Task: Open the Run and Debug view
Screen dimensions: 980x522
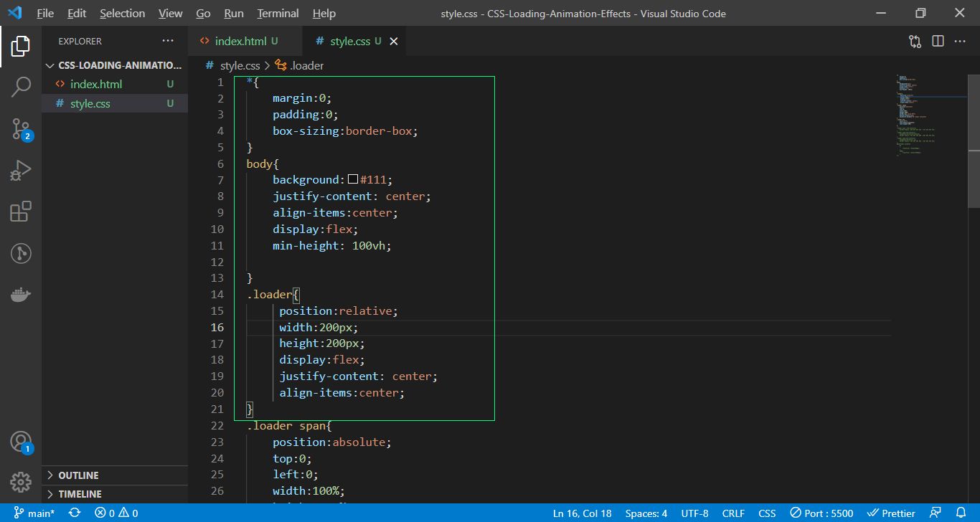Action: click(21, 171)
